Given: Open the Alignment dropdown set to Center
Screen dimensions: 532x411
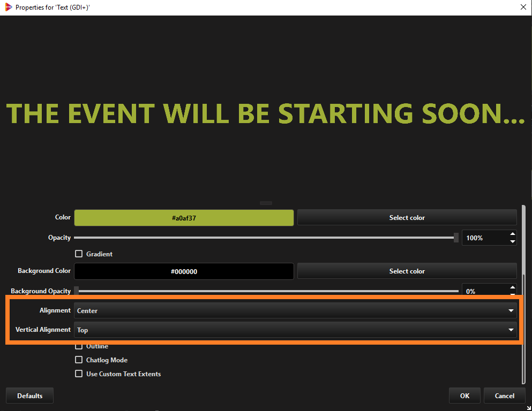Looking at the screenshot, I should 295,311.
